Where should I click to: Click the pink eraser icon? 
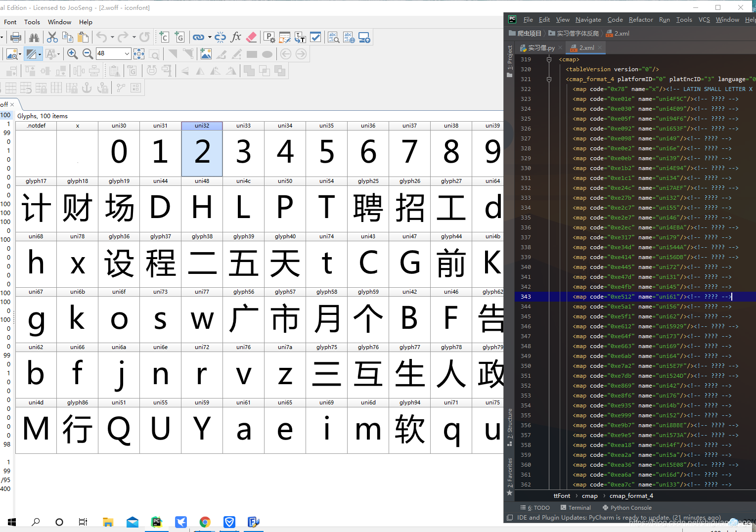click(x=251, y=38)
